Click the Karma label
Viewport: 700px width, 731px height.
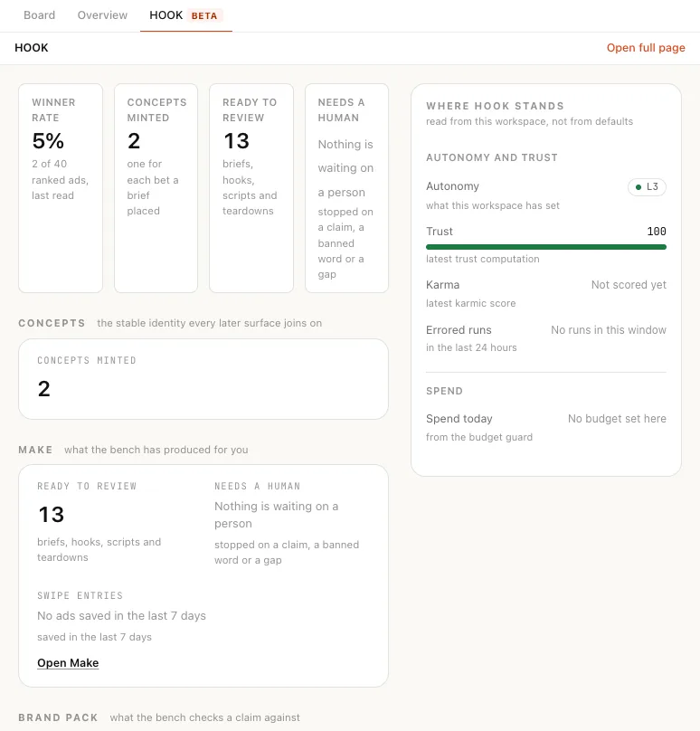coord(443,284)
